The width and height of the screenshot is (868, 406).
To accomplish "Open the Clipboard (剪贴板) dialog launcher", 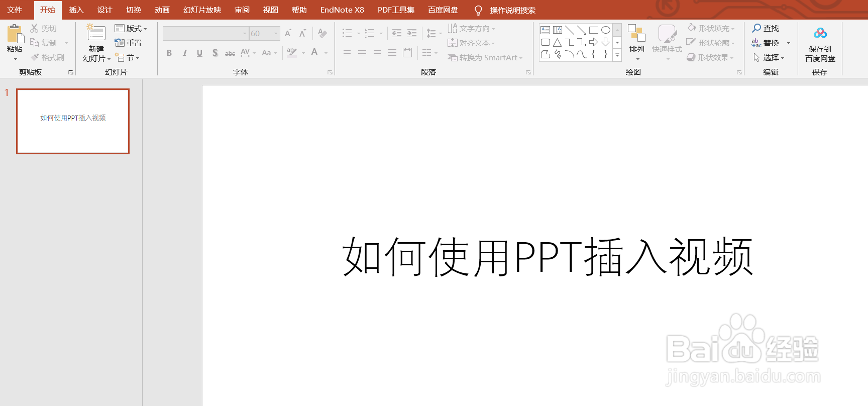I will [71, 72].
